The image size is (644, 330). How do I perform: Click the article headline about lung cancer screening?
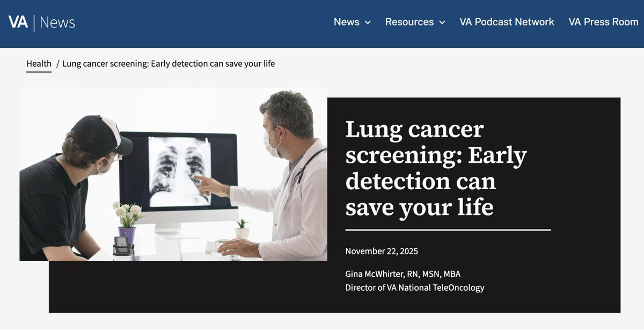point(436,168)
